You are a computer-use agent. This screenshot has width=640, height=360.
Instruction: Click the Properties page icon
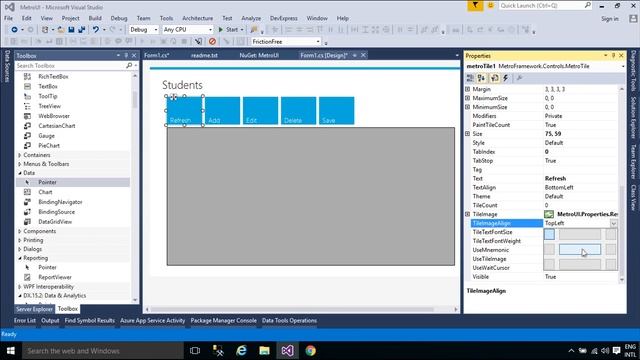(x=494, y=78)
